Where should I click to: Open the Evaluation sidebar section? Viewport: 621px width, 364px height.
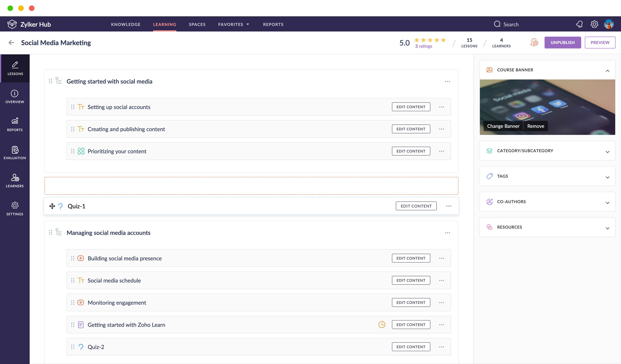15,152
